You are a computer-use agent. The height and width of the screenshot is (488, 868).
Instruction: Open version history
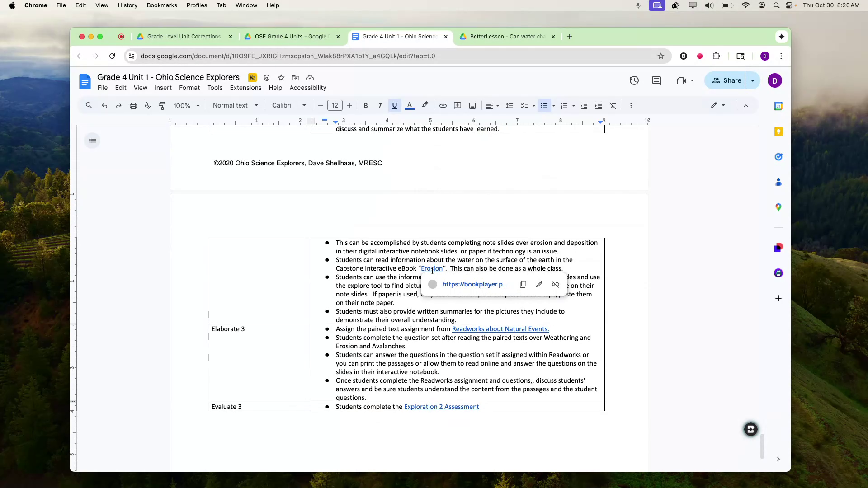(634, 80)
